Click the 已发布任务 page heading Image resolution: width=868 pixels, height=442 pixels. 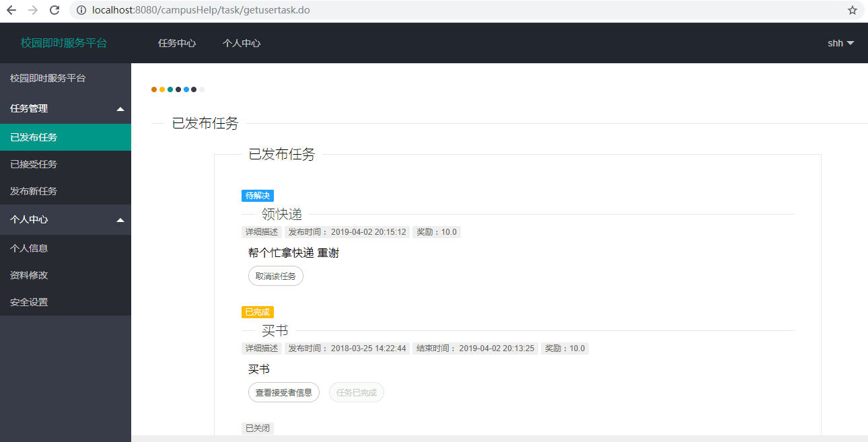tap(205, 124)
